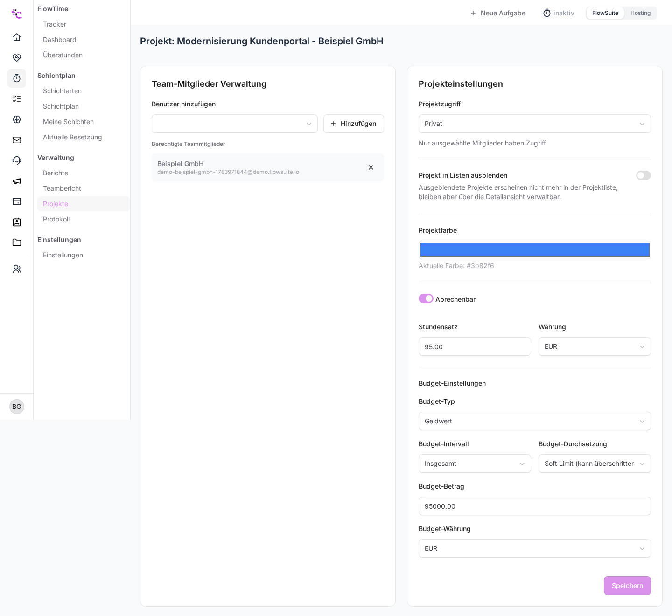Image resolution: width=672 pixels, height=616 pixels.
Task: Click the Hinzufügen button
Action: pos(354,124)
